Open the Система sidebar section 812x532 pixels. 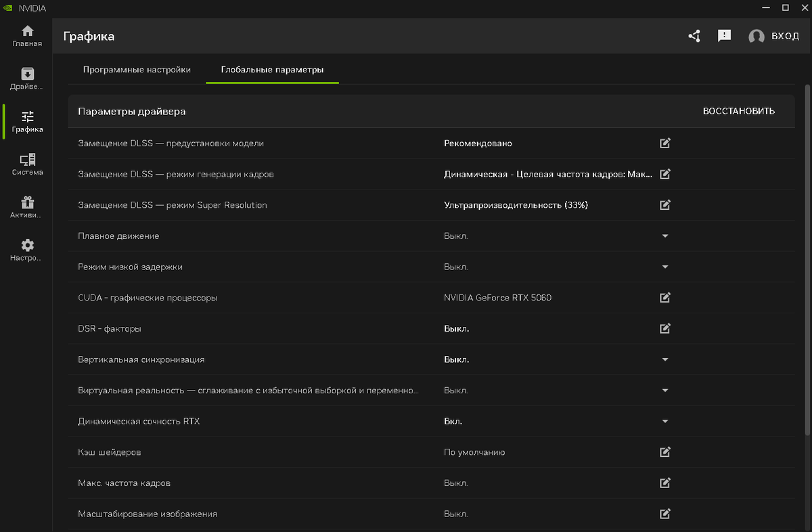pos(27,164)
